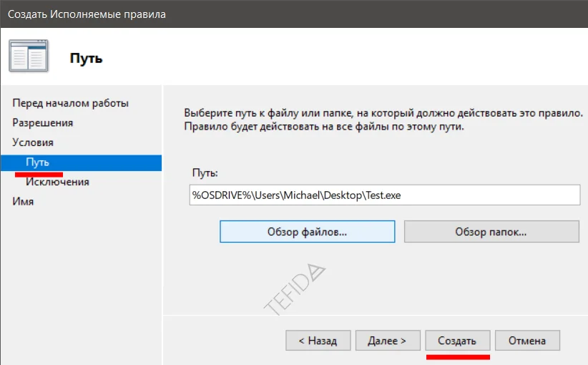
Task: Proceed with the 'Далее >' button
Action: 387,341
